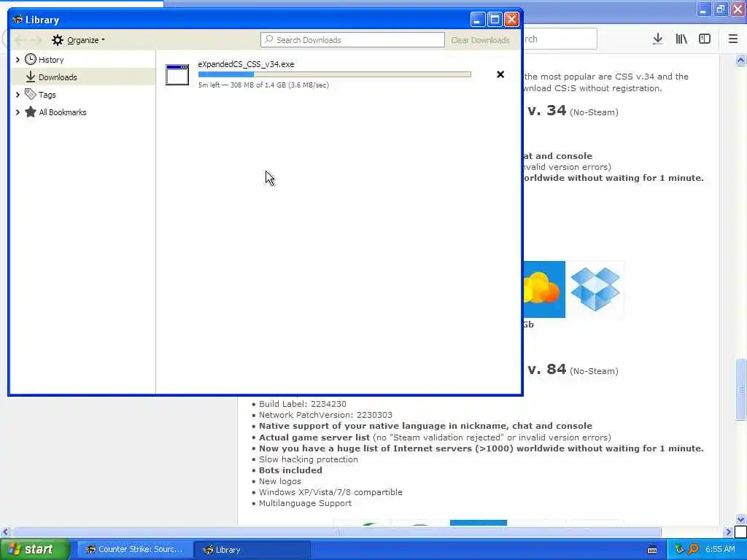Image resolution: width=747 pixels, height=560 pixels.
Task: Click the v. 34 (No-Steam) heading
Action: tap(573, 111)
